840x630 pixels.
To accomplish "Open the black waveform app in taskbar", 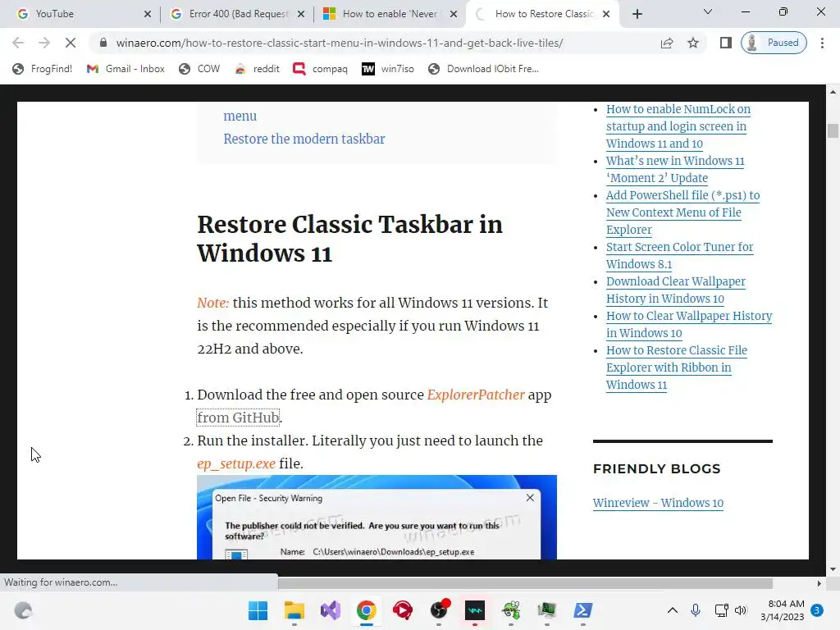I will coord(475,610).
